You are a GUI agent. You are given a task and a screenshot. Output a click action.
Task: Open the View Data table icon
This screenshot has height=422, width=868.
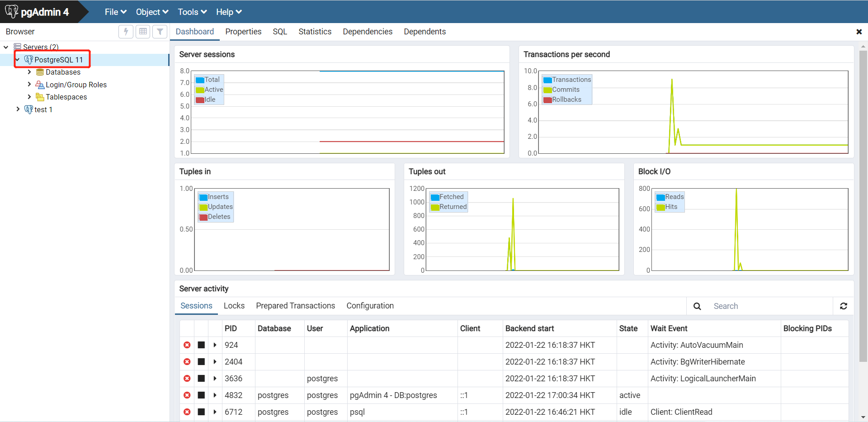(x=143, y=32)
